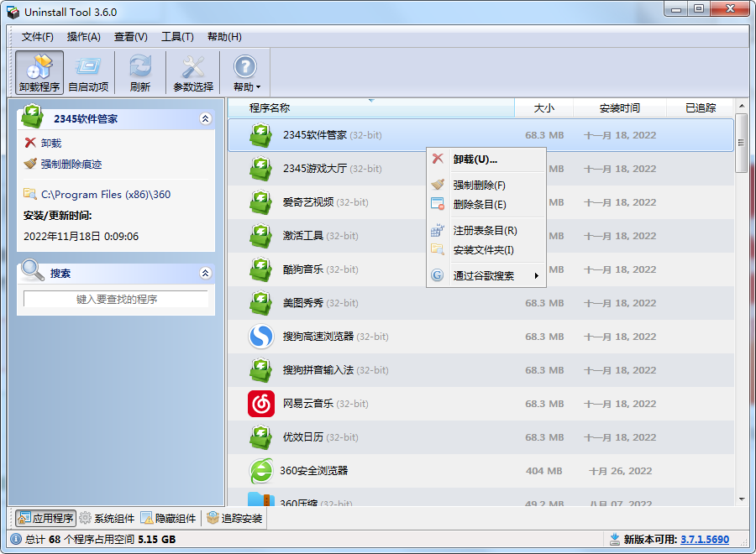Select the 美图秀秀 program icon
The image size is (756, 554).
pos(261,302)
